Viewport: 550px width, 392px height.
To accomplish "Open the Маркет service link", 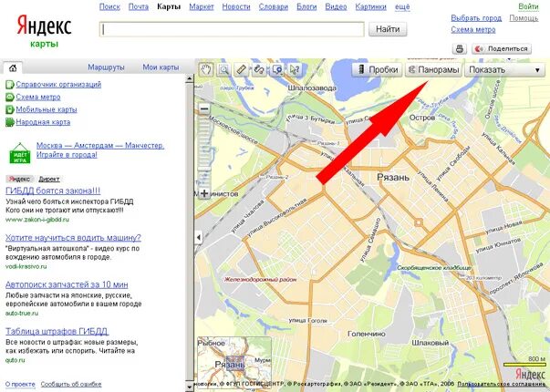I will [202, 6].
